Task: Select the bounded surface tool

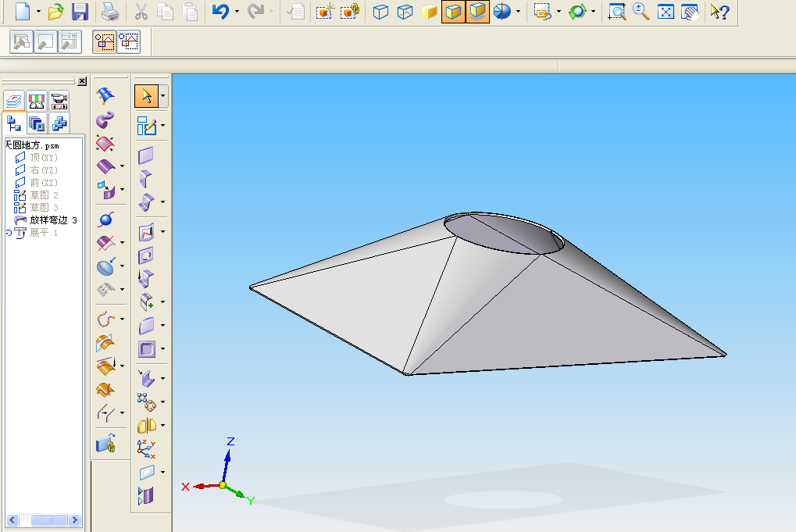Action: point(105,144)
